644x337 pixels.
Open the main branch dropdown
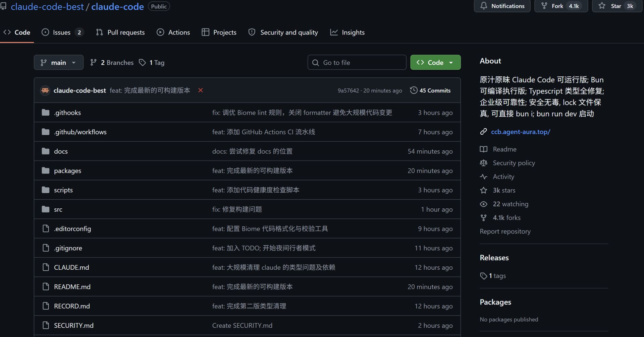(x=58, y=63)
